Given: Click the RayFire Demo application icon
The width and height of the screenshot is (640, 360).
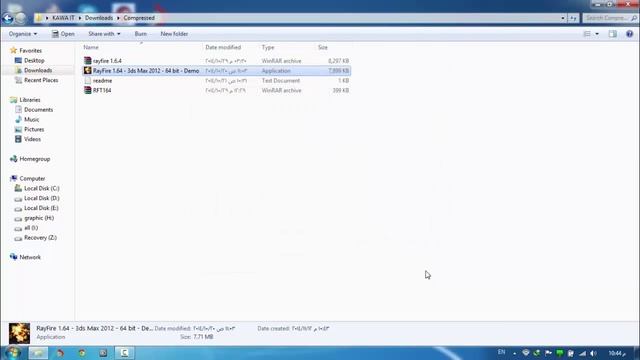Looking at the screenshot, I should 87,70.
